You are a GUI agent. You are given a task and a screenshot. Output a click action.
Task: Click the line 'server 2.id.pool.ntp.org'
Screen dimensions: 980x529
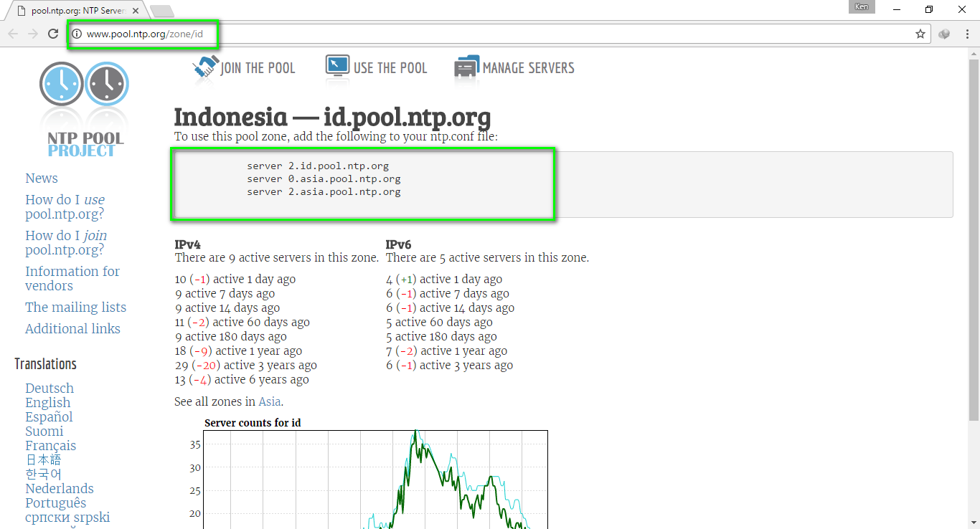pyautogui.click(x=318, y=166)
